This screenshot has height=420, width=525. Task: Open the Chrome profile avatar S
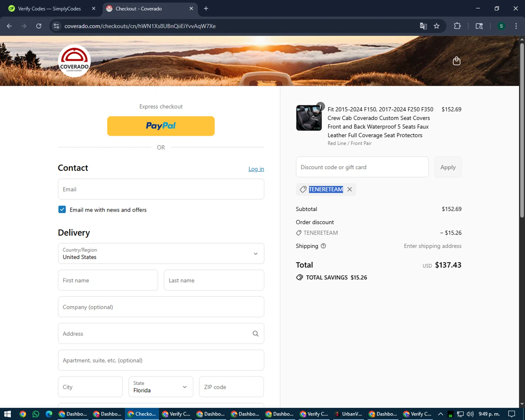(501, 26)
